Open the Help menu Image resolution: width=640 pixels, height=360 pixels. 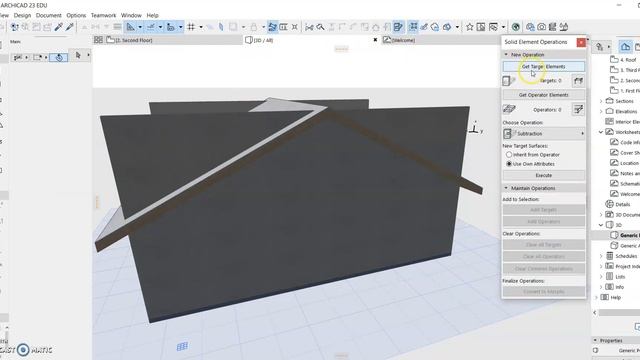(152, 15)
